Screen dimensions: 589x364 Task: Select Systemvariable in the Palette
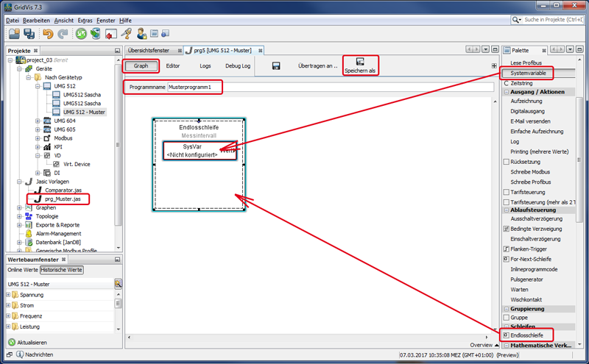[x=528, y=73]
